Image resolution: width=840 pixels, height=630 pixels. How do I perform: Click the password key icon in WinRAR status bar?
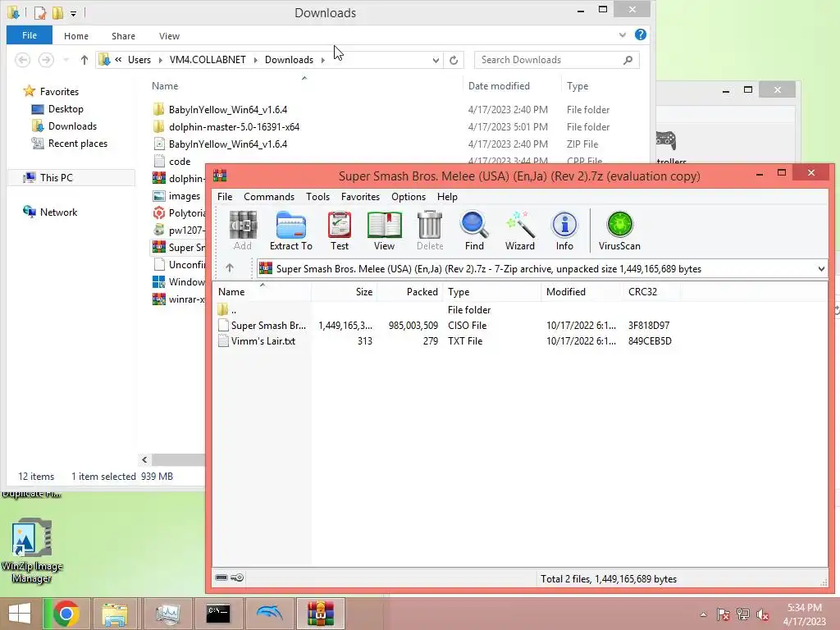pyautogui.click(x=237, y=577)
